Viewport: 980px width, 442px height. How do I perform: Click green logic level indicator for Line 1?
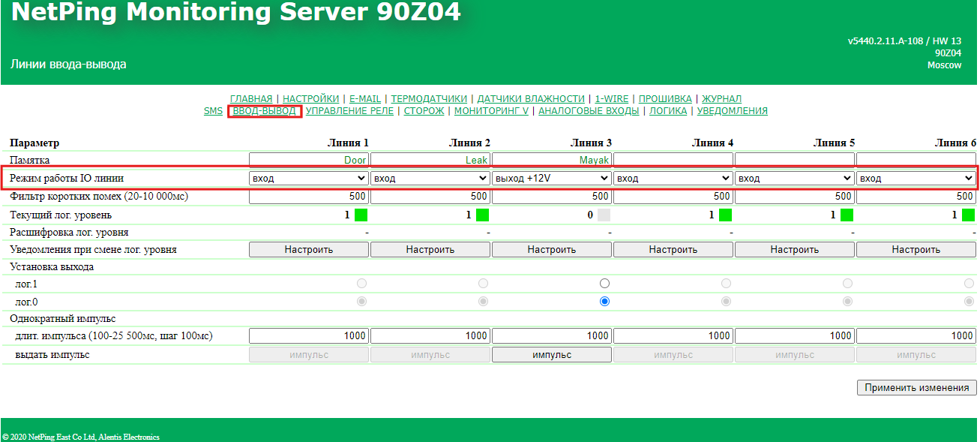(x=361, y=215)
